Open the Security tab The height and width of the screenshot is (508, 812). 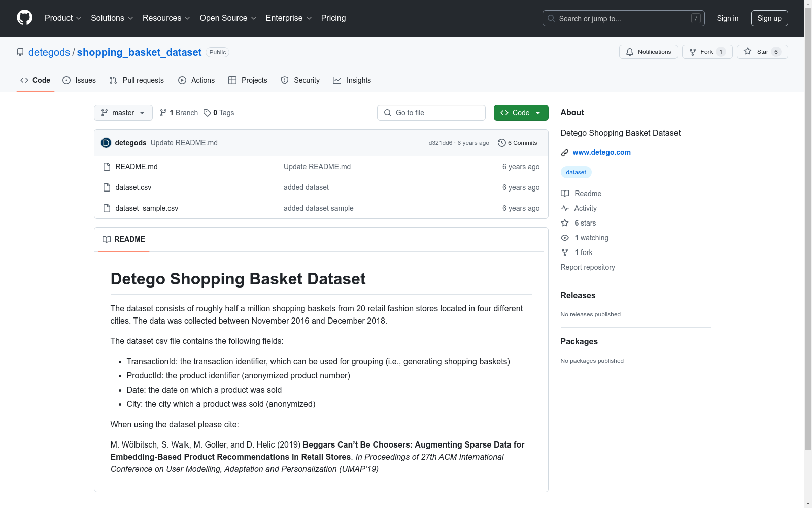pos(300,80)
